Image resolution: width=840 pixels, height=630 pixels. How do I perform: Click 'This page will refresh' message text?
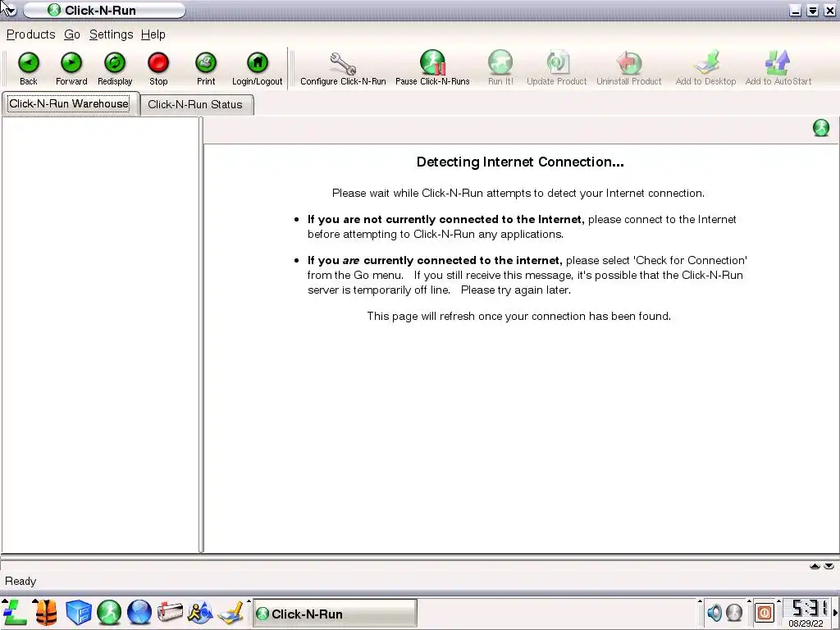518,316
